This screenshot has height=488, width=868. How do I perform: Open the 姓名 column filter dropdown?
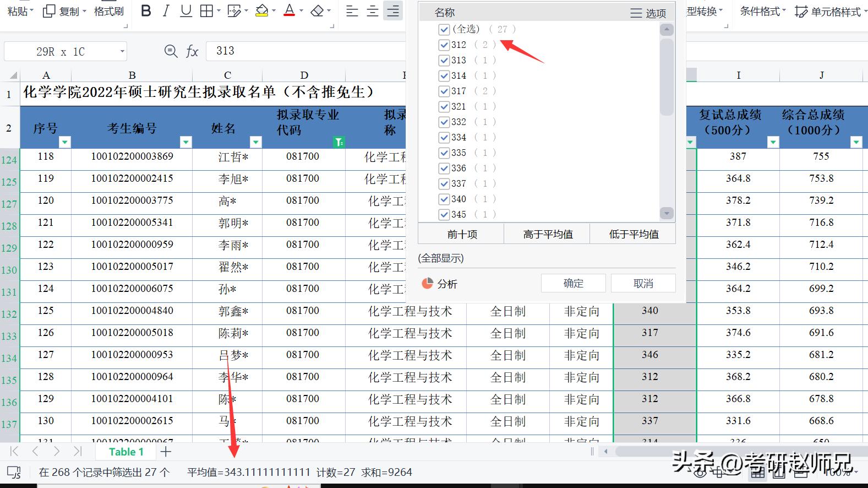tap(256, 142)
